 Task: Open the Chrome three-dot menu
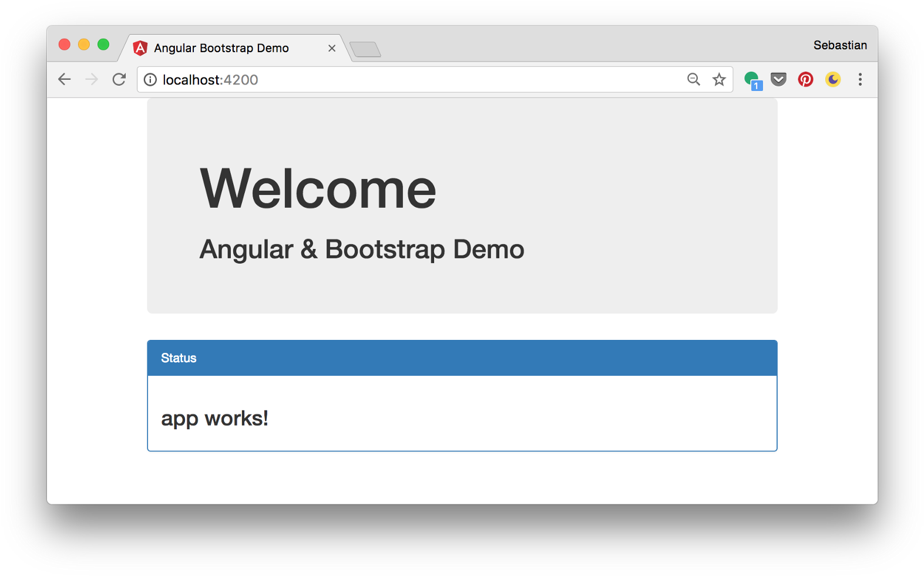(860, 79)
